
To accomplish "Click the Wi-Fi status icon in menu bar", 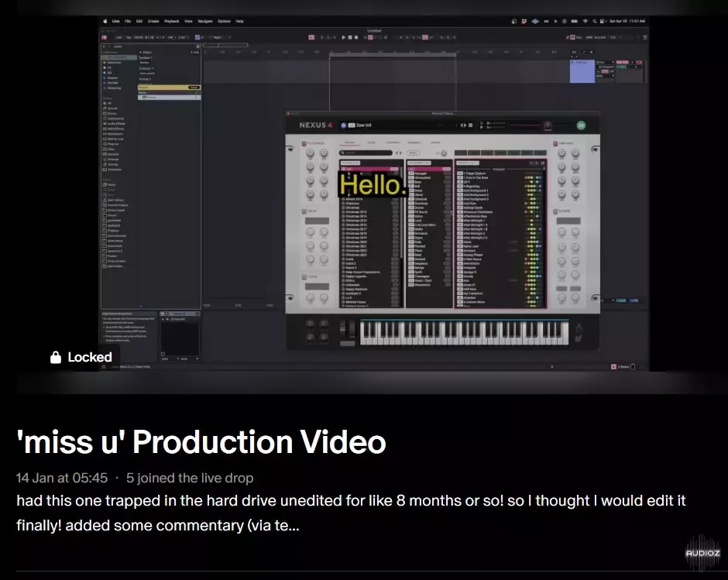I will [585, 22].
